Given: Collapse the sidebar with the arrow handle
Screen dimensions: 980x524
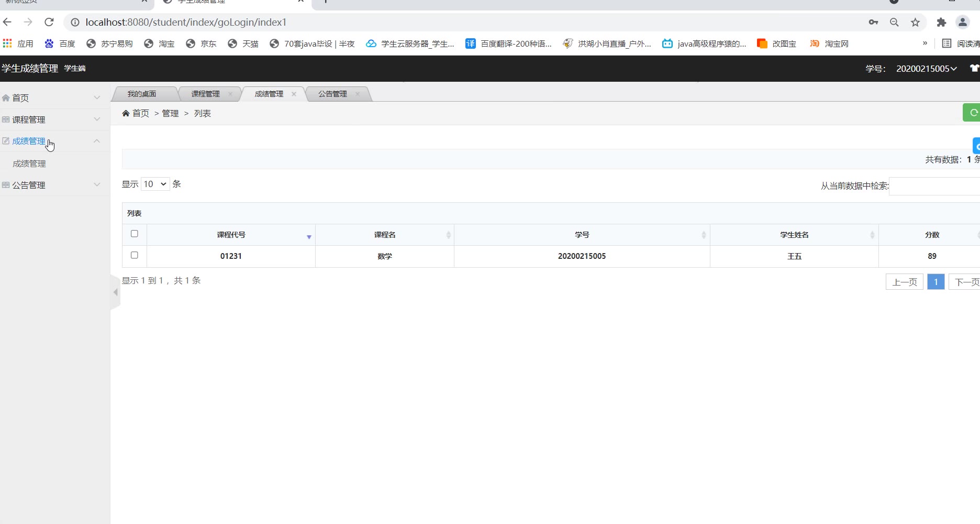Looking at the screenshot, I should click(115, 292).
